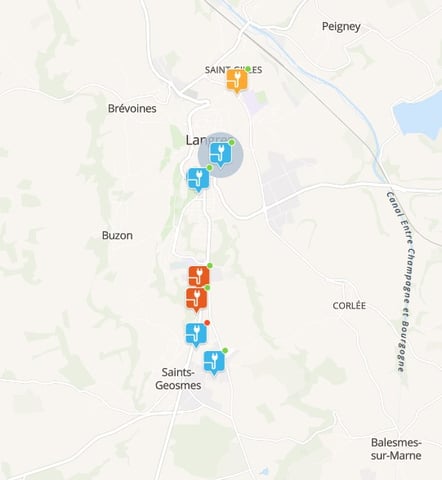442x480 pixels.
Task: Click the Saints-Geosmes town label
Action: point(178,379)
